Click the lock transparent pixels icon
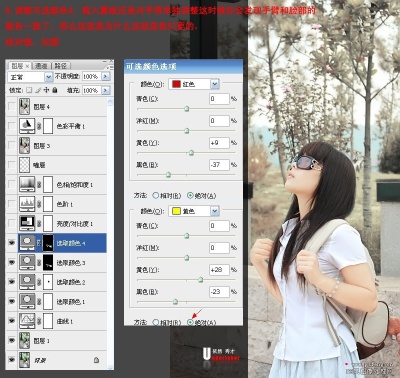 29,90
